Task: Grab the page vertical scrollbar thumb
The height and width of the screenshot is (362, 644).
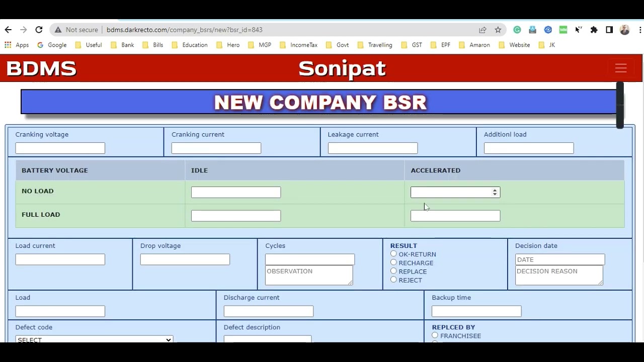Action: (620, 105)
